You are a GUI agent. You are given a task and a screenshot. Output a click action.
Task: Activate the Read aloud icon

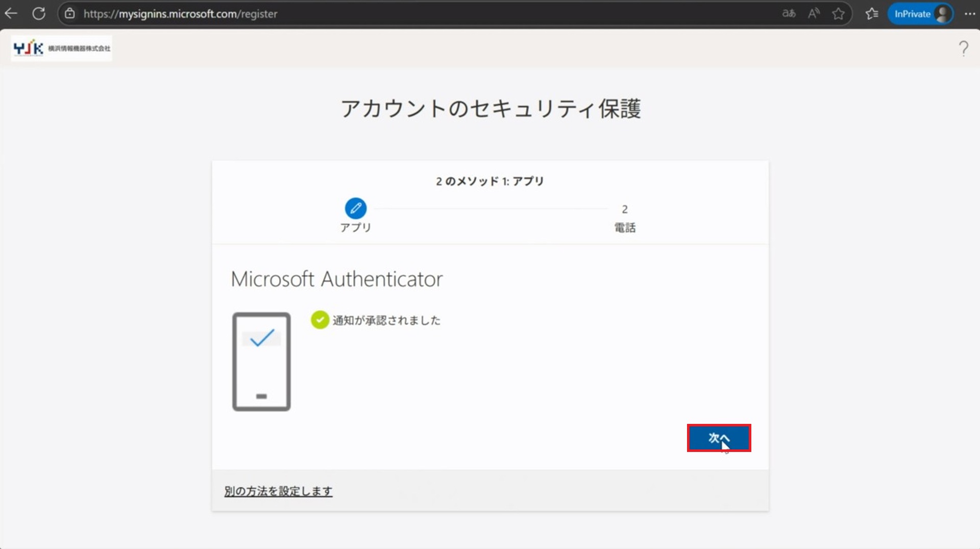click(814, 14)
